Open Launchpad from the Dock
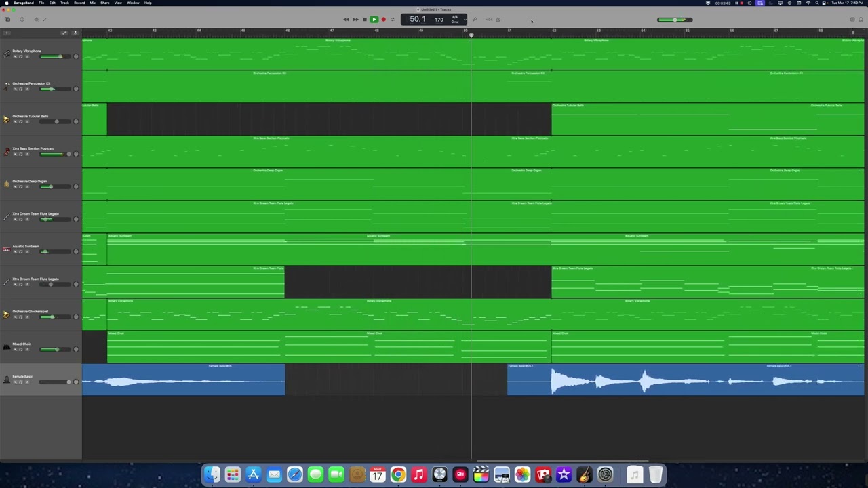Image resolution: width=868 pixels, height=488 pixels. (233, 474)
